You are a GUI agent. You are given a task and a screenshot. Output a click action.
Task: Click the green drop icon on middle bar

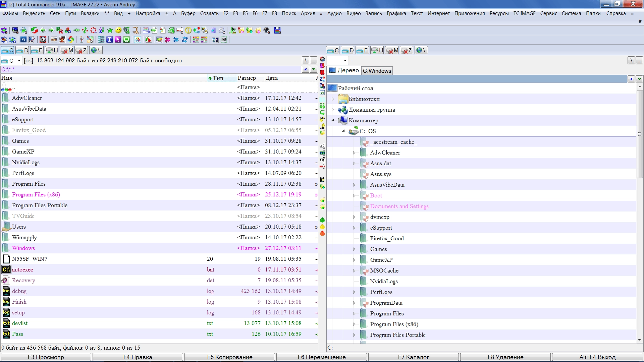click(x=322, y=220)
